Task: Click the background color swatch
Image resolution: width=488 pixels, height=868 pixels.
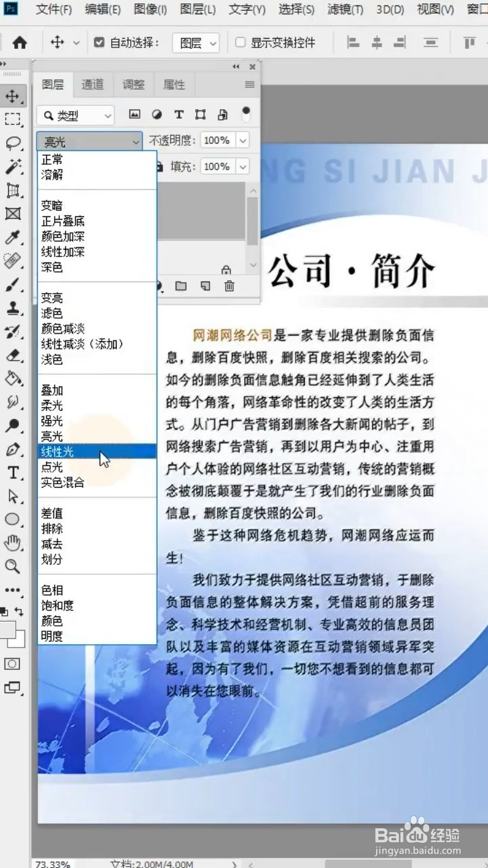Action: (x=19, y=642)
